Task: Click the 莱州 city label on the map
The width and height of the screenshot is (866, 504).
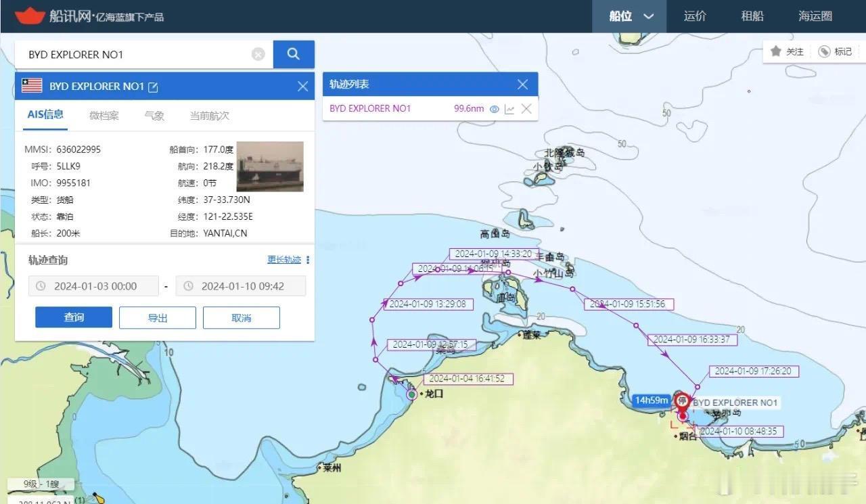Action: pos(332,467)
